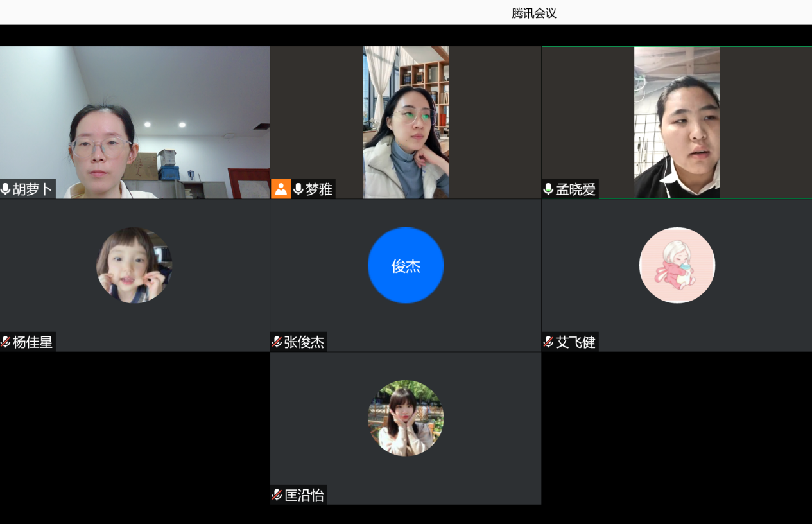Image resolution: width=812 pixels, height=524 pixels.
Task: Select the 艾飞健 name label
Action: pos(576,342)
